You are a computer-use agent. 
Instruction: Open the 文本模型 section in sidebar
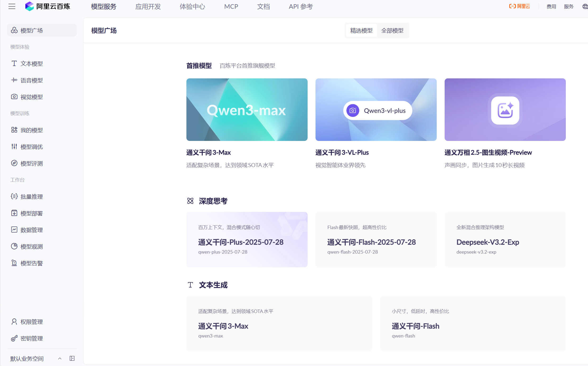[31, 63]
